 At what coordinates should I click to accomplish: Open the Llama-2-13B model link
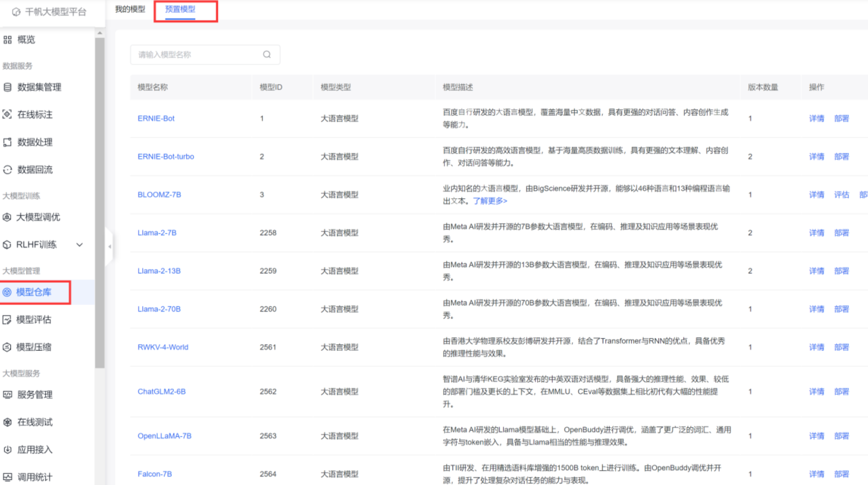[x=159, y=271]
